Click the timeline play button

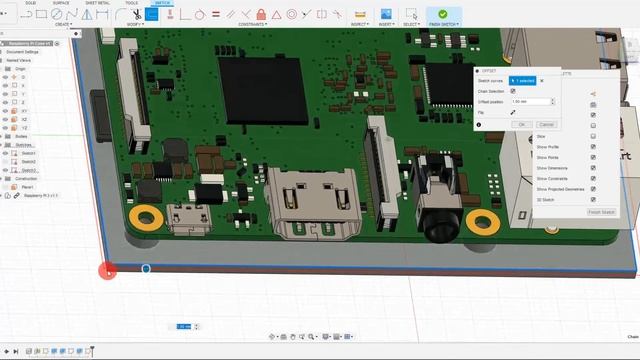(7, 351)
